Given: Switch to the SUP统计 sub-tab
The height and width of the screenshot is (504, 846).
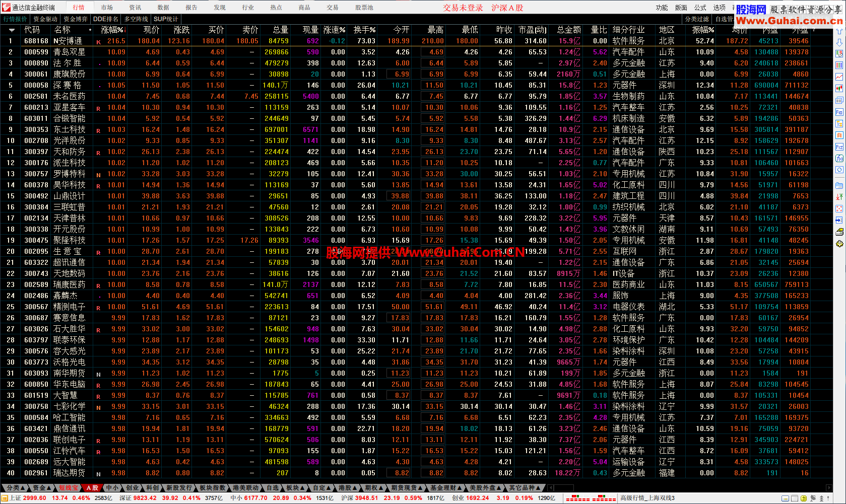Looking at the screenshot, I should pos(166,19).
